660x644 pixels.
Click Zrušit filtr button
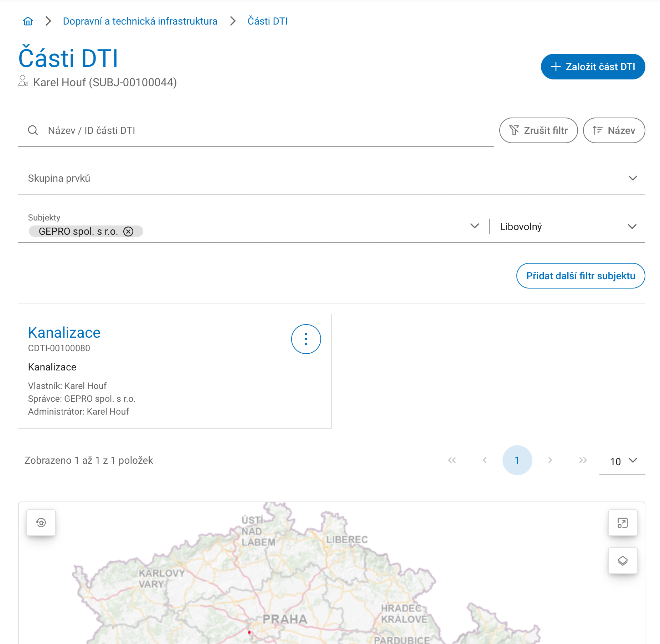pos(538,130)
